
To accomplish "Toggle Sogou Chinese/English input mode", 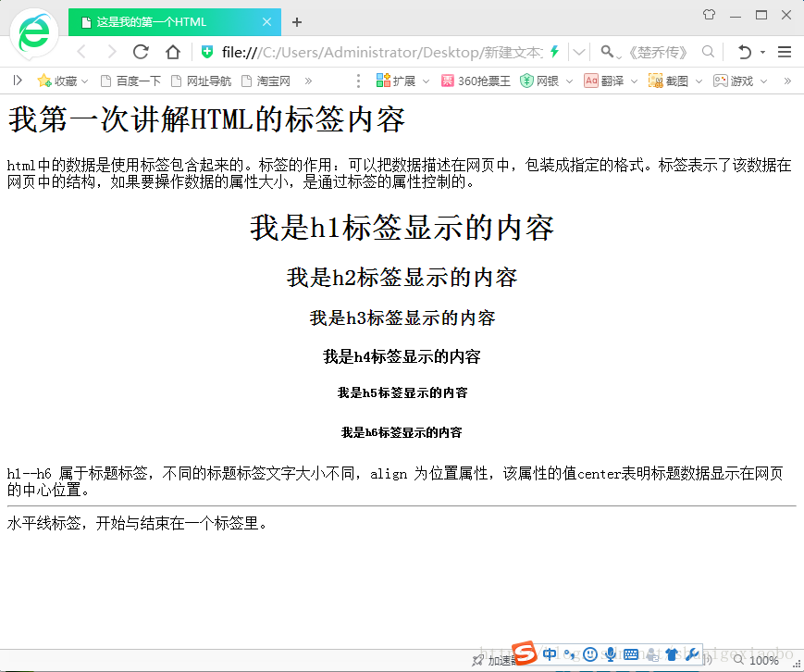I will coord(550,654).
